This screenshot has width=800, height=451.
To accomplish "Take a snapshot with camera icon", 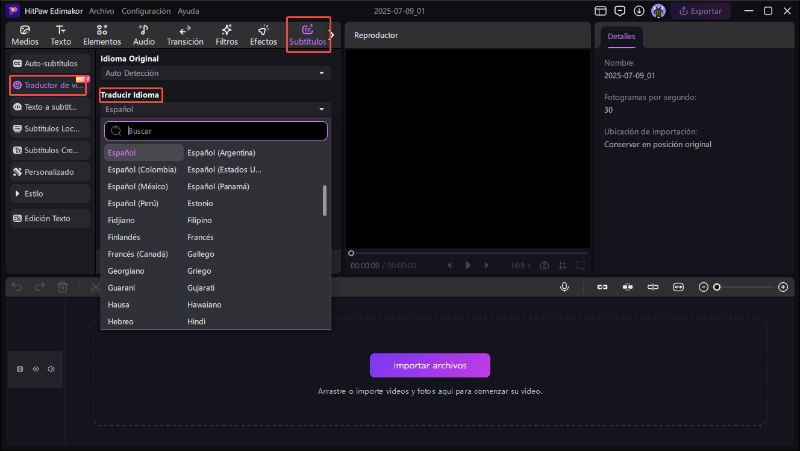I will [544, 265].
